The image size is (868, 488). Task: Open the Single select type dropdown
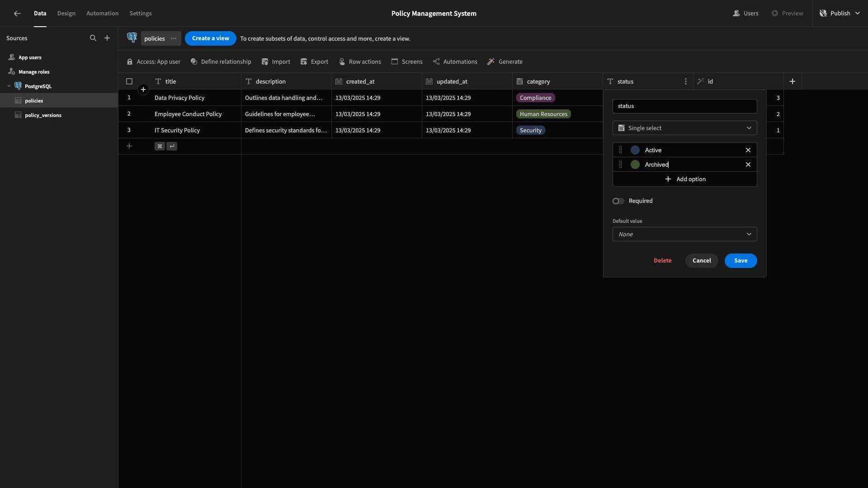(684, 128)
